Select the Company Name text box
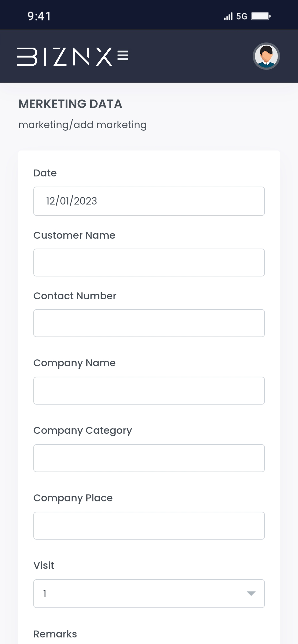This screenshot has width=298, height=644. coord(149,391)
